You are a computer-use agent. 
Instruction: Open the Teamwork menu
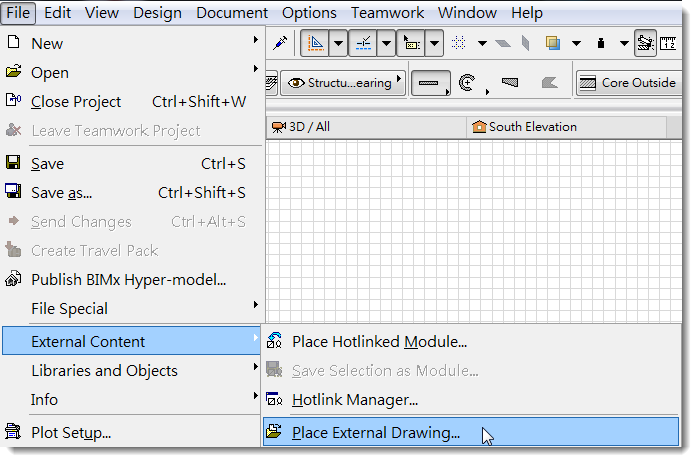click(387, 12)
